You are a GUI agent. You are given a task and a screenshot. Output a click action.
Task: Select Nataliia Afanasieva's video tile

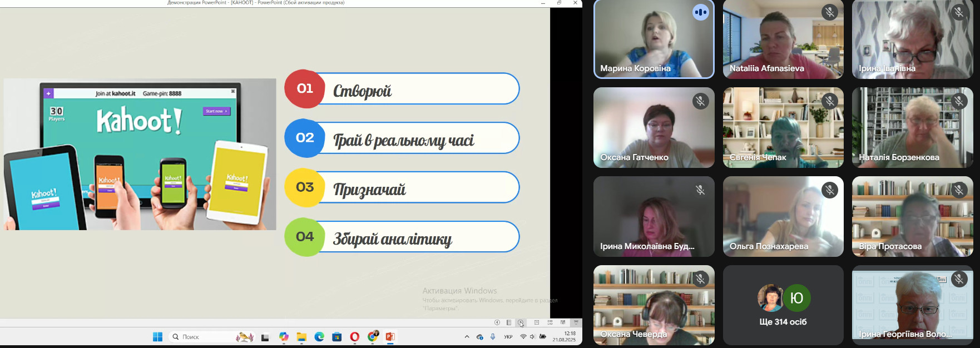point(783,39)
